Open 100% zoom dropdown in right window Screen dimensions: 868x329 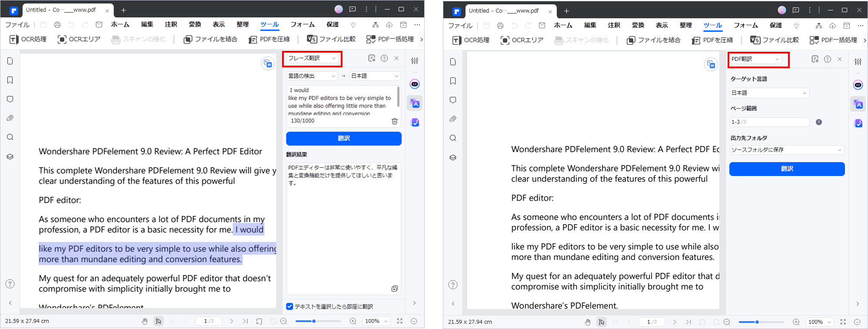pyautogui.click(x=820, y=322)
